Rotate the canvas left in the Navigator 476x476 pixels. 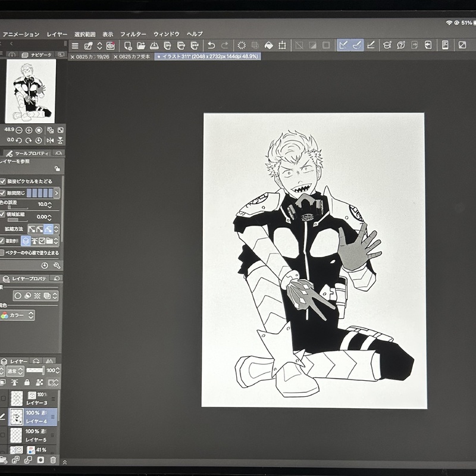click(19, 140)
